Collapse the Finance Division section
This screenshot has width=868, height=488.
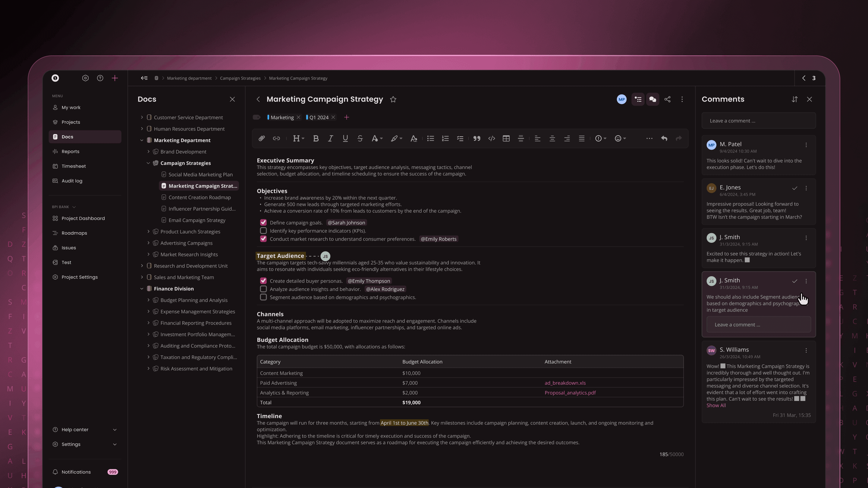click(x=142, y=289)
